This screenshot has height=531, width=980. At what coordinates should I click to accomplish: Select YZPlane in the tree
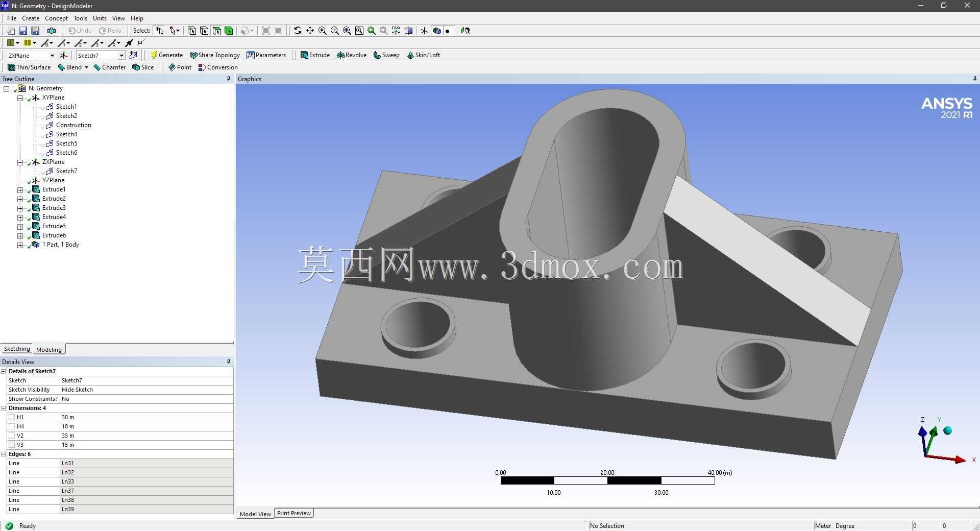[53, 180]
